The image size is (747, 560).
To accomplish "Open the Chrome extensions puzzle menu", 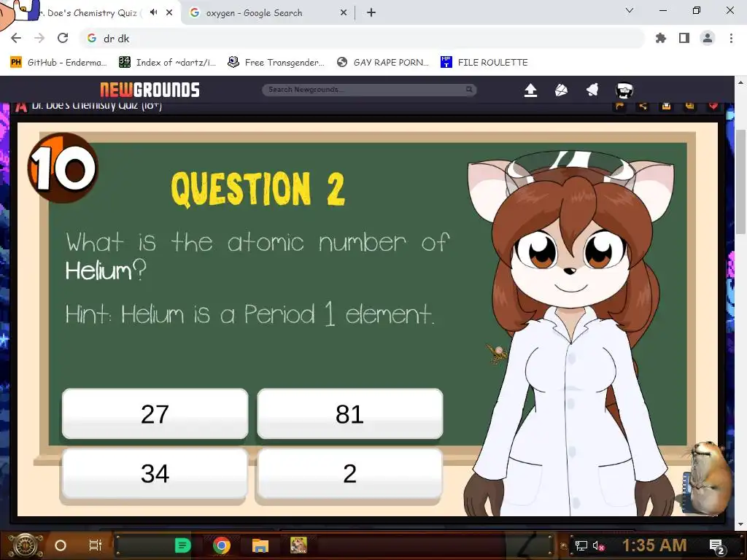I will [661, 38].
